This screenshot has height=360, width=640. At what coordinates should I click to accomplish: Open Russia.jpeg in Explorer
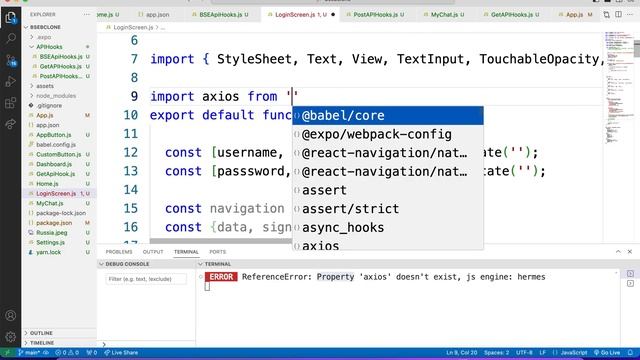pyautogui.click(x=51, y=233)
